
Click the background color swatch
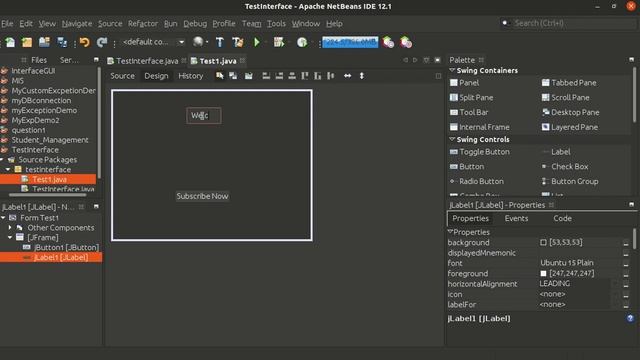coord(543,242)
